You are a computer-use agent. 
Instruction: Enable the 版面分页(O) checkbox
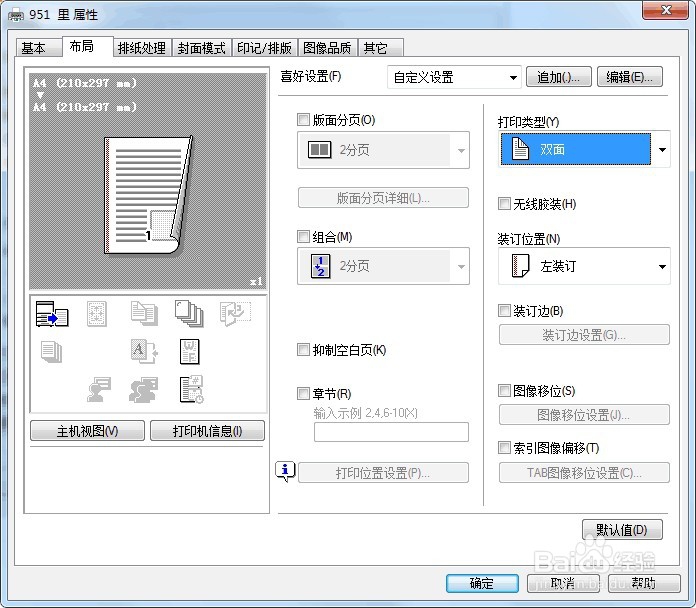click(303, 119)
